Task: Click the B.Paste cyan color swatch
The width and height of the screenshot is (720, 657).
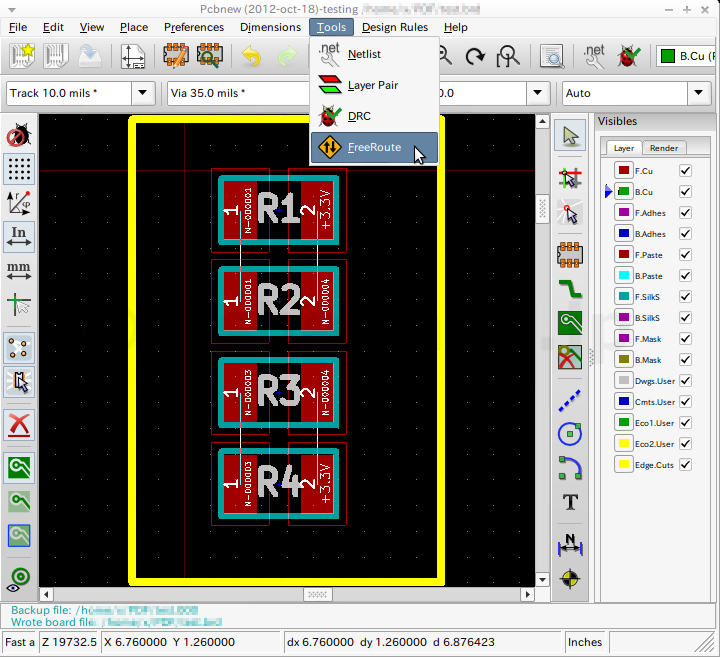Action: (x=624, y=275)
